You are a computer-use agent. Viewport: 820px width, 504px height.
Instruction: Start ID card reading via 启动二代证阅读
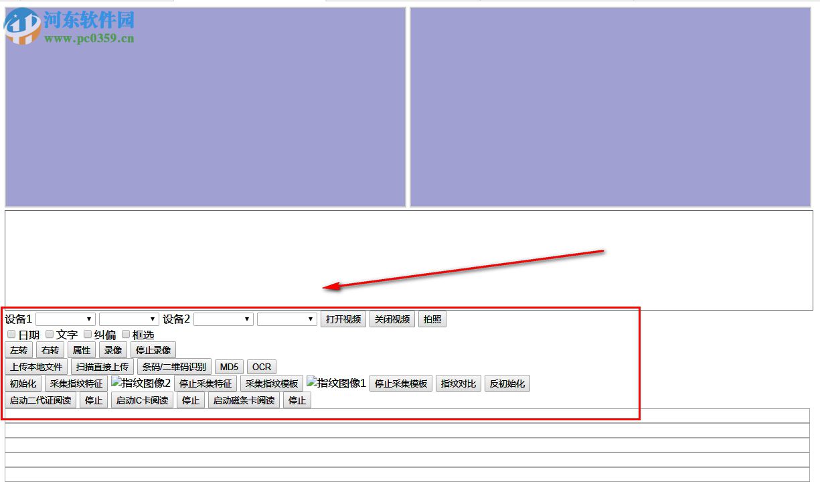coord(41,400)
